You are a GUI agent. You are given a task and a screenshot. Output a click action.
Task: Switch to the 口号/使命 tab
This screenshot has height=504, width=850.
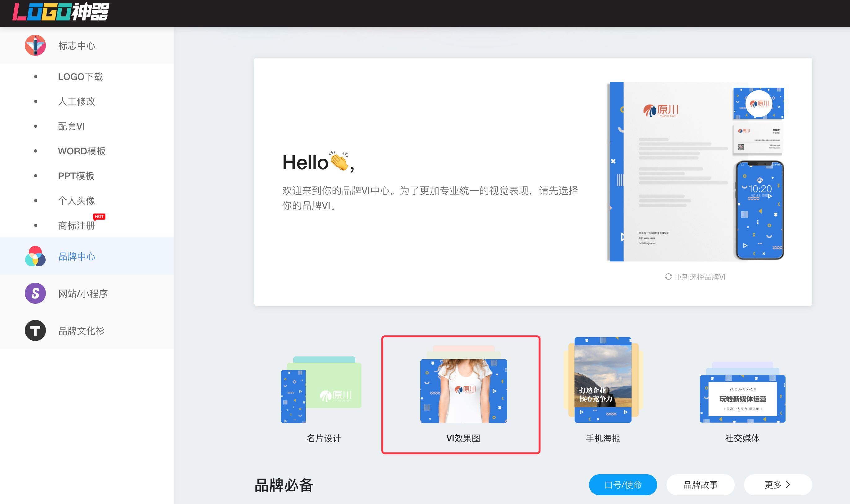[x=622, y=485]
